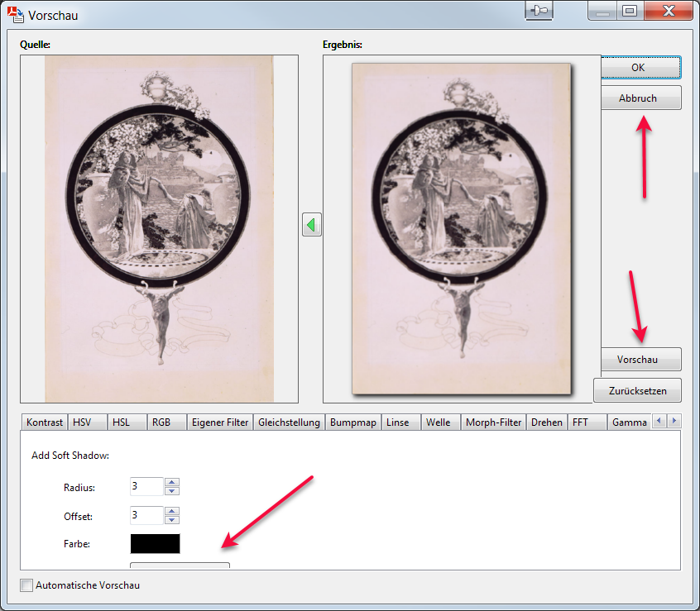Image resolution: width=700 pixels, height=611 pixels.
Task: Show earlier filter tabs with left arrow
Action: tap(659, 421)
